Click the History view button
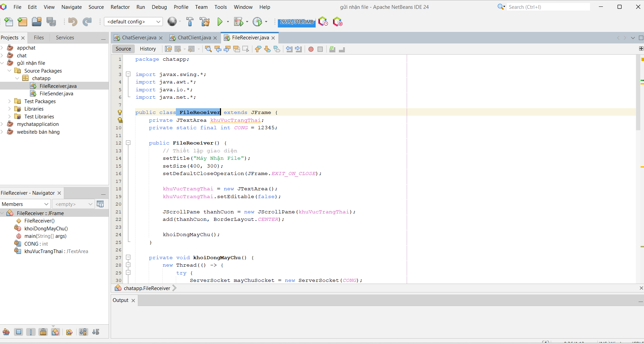The width and height of the screenshot is (644, 344). [148, 49]
